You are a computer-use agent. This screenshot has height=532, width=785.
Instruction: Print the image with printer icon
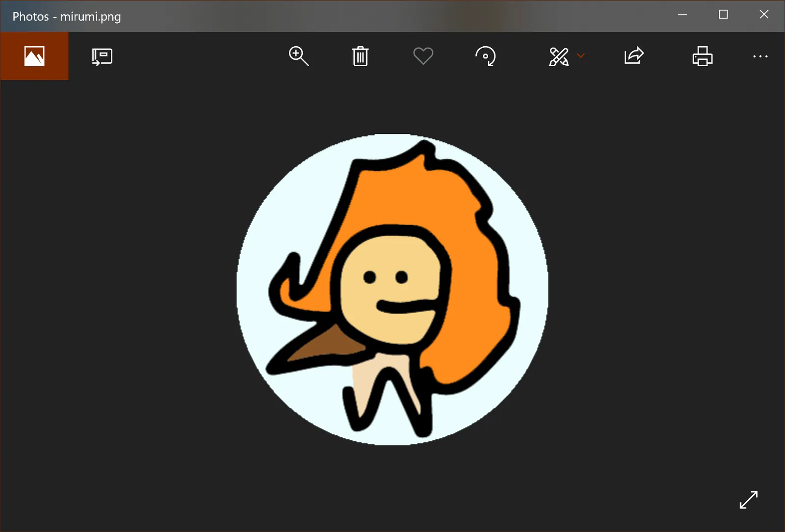702,56
